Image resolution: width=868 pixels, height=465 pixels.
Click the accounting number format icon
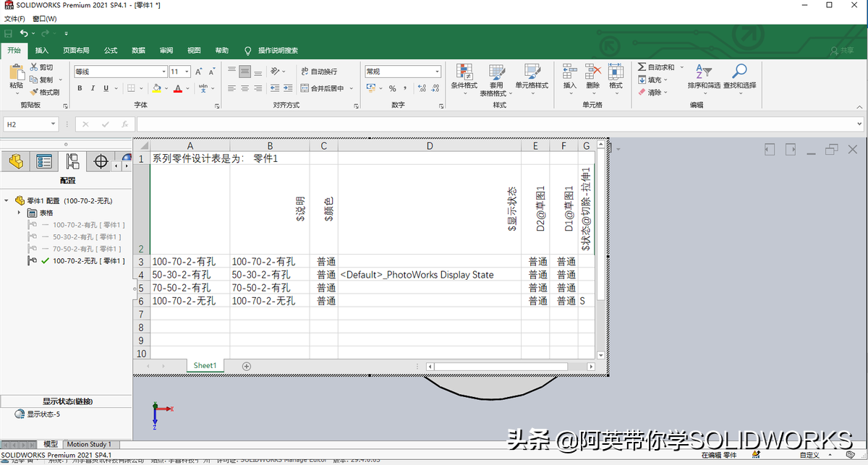[371, 88]
